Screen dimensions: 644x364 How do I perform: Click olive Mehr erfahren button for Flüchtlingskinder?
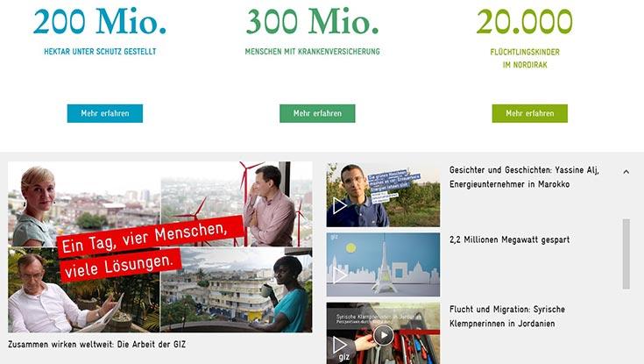click(x=530, y=113)
